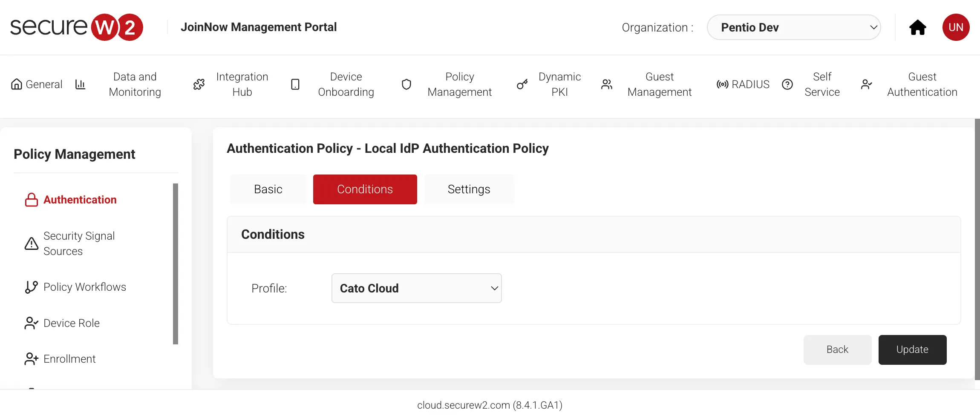Screen dimensions: 980x418
Task: Click the Guest Authentication user-check icon
Action: [866, 84]
